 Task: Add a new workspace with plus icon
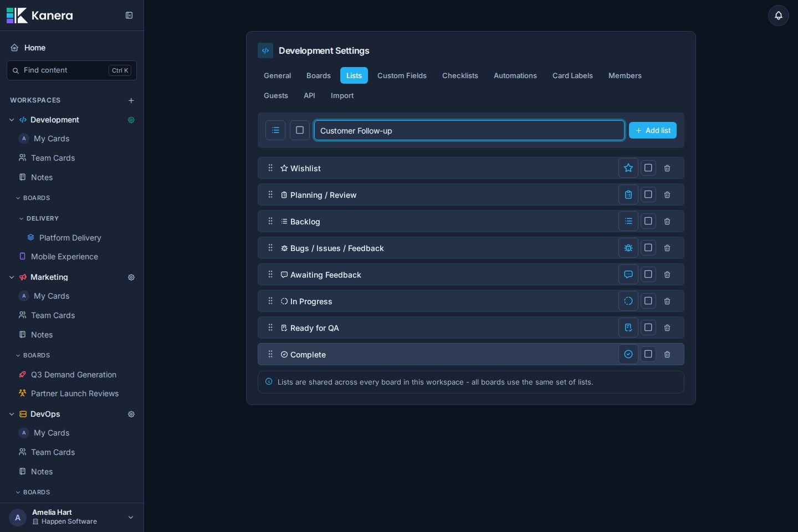(131, 100)
